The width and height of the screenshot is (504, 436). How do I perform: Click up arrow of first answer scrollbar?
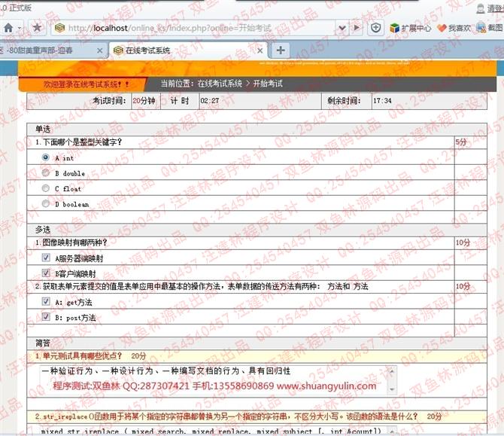[x=392, y=370]
